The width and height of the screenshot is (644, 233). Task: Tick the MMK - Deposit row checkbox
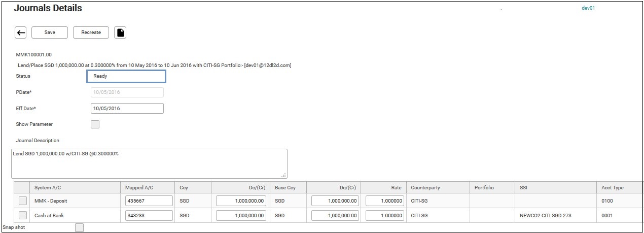click(x=23, y=201)
